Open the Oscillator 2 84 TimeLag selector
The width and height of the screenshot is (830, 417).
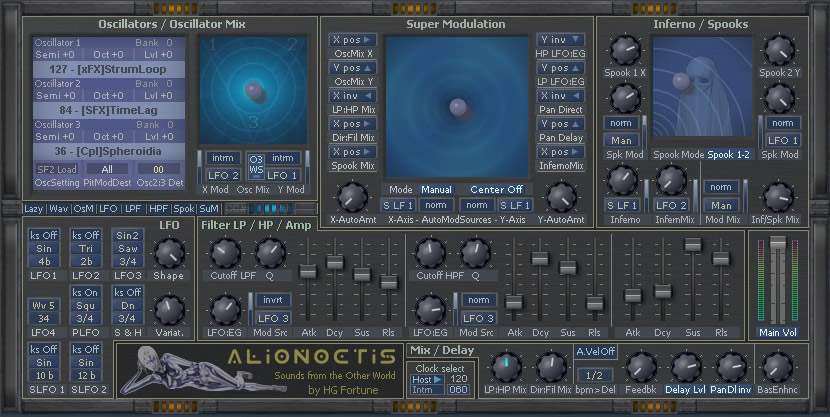pyautogui.click(x=109, y=111)
